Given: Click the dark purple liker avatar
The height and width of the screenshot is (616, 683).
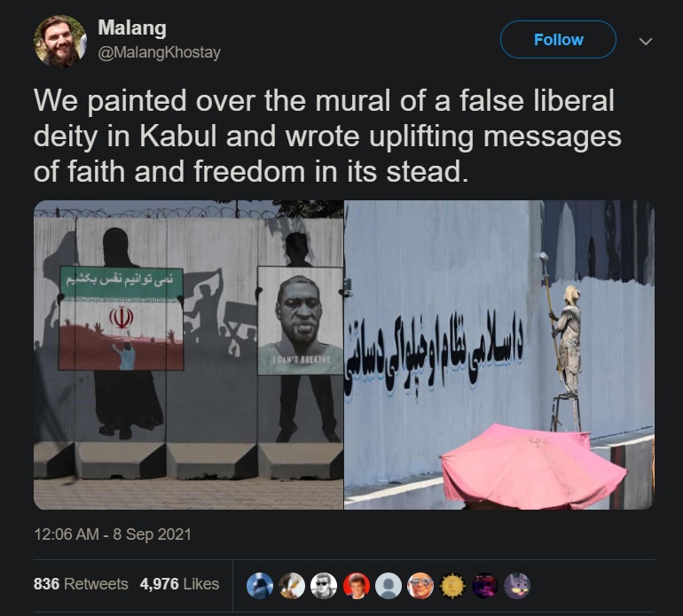Looking at the screenshot, I should click(x=485, y=586).
